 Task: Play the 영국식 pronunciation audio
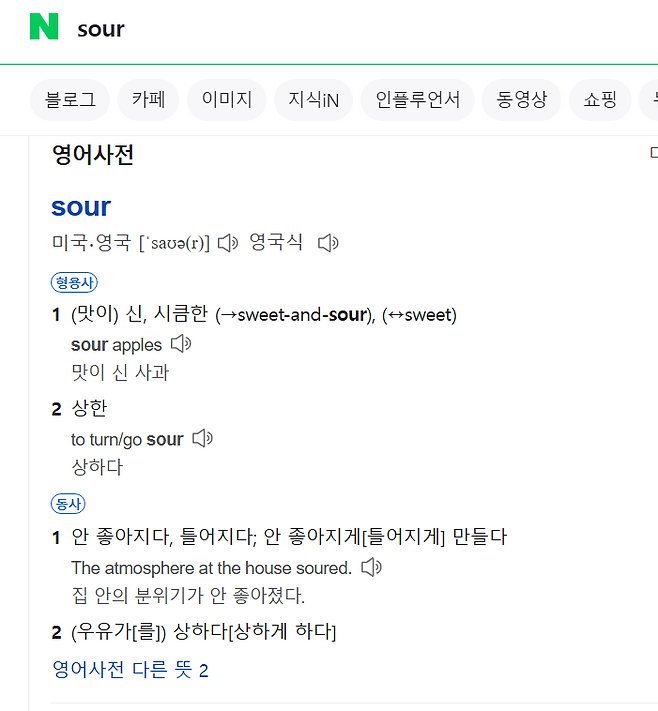(x=328, y=242)
